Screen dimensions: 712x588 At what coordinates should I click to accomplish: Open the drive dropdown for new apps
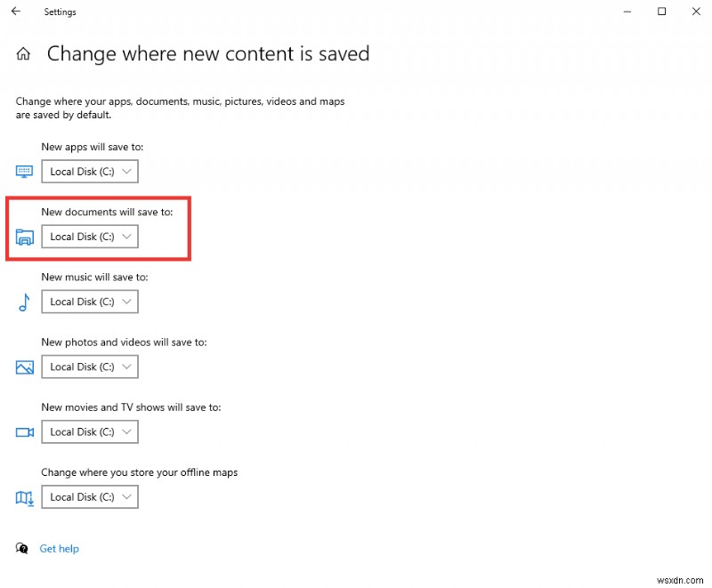89,171
